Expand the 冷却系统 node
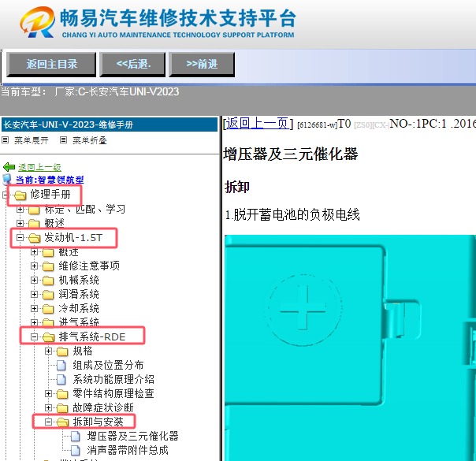This screenshot has width=476, height=461. point(34,308)
